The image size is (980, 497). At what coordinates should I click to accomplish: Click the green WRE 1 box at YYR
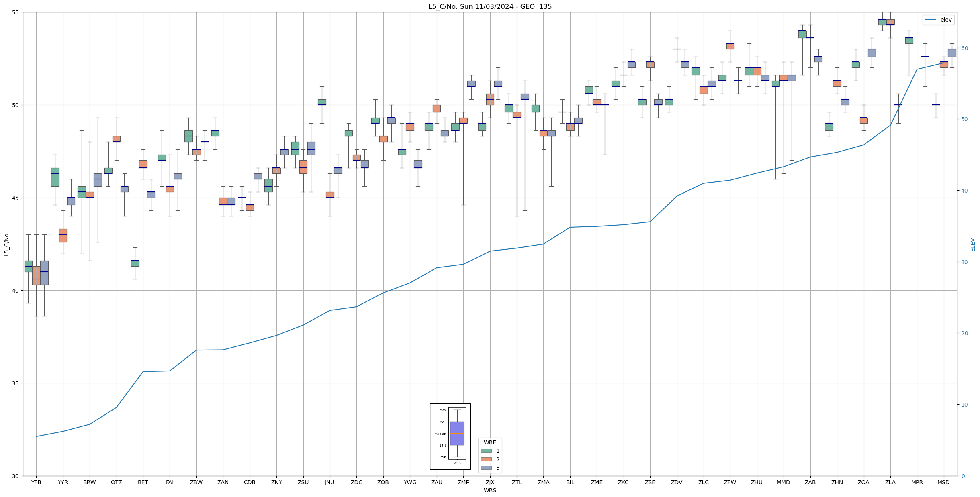pyautogui.click(x=55, y=177)
